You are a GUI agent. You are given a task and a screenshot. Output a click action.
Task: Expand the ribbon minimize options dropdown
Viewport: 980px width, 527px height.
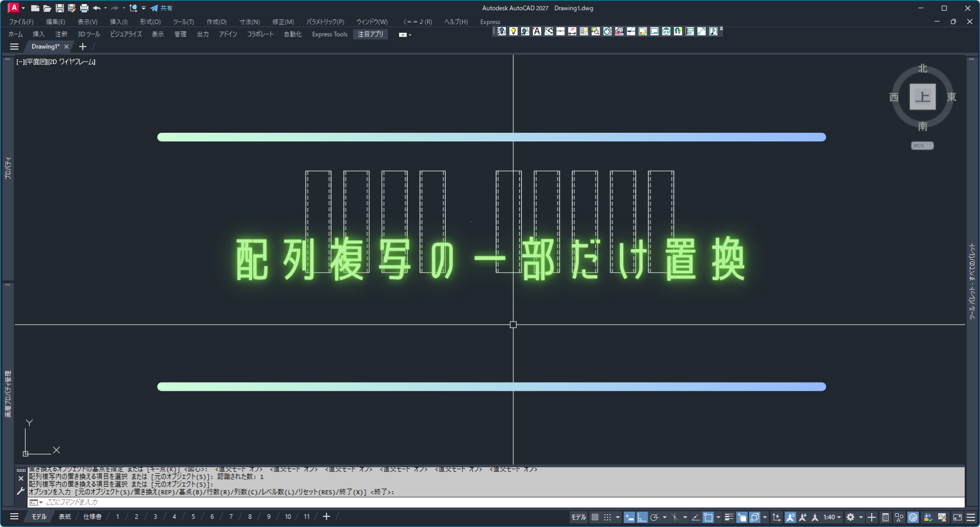(404, 35)
